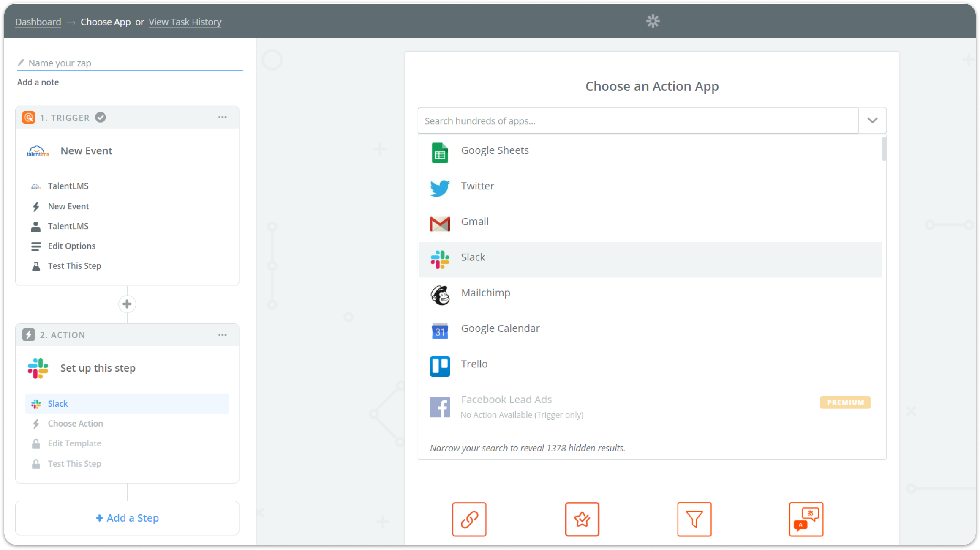
Task: Open the action step three-dots menu
Action: coord(222,335)
